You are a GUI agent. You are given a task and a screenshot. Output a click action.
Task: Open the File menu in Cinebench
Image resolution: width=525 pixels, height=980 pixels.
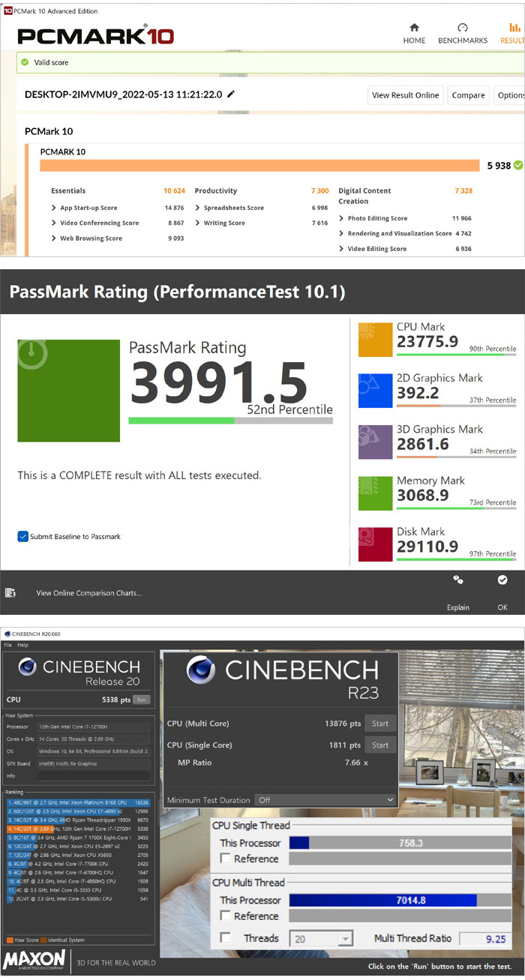pyautogui.click(x=7, y=645)
